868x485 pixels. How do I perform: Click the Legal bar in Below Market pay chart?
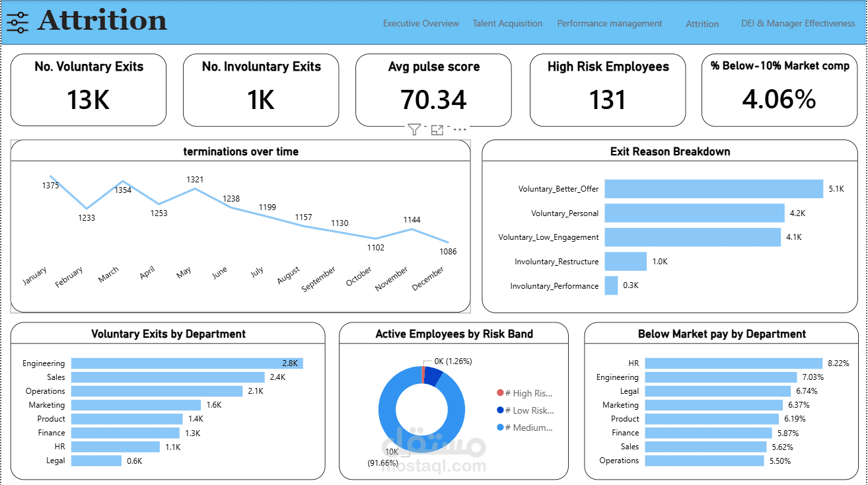pos(717,391)
